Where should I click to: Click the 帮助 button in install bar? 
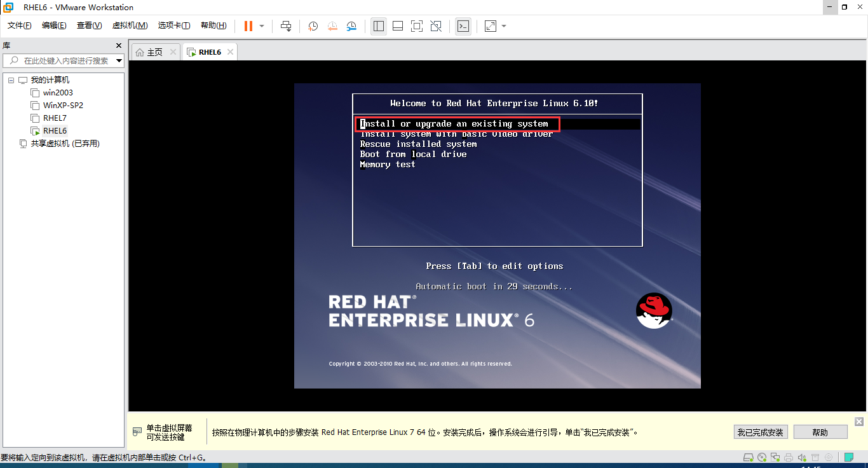coord(820,432)
